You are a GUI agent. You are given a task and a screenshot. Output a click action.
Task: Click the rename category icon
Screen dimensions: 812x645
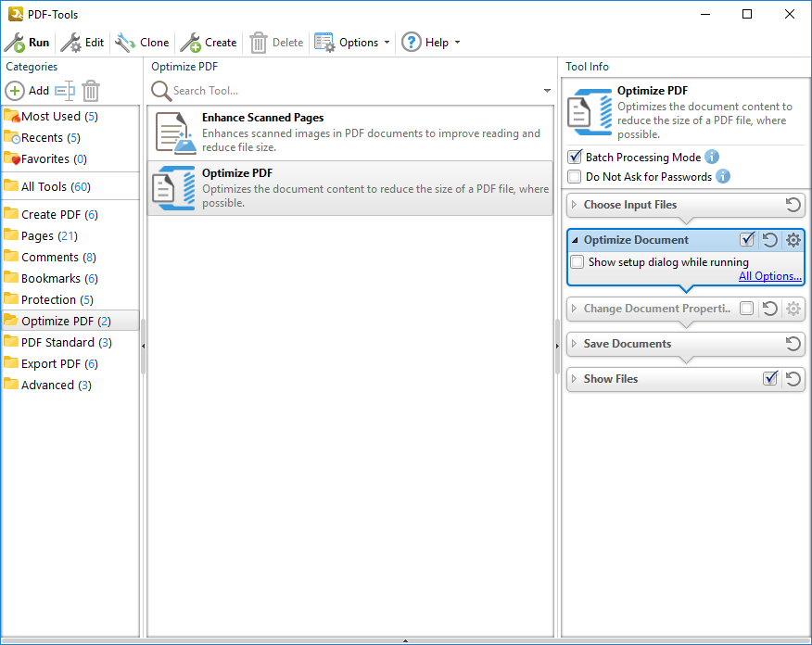click(64, 91)
